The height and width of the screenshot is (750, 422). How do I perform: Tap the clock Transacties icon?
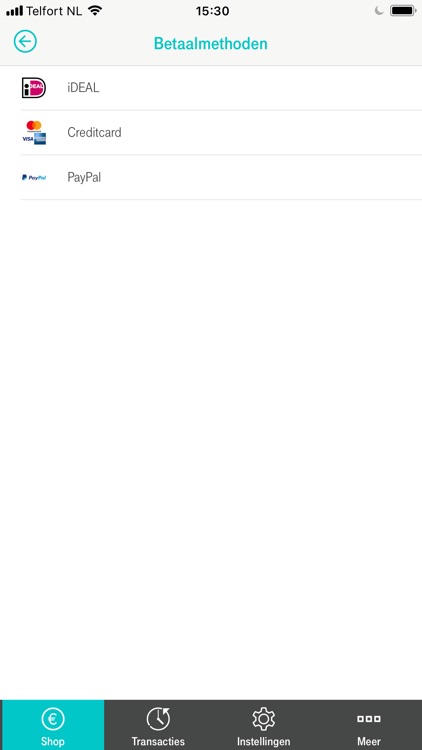coord(158,719)
